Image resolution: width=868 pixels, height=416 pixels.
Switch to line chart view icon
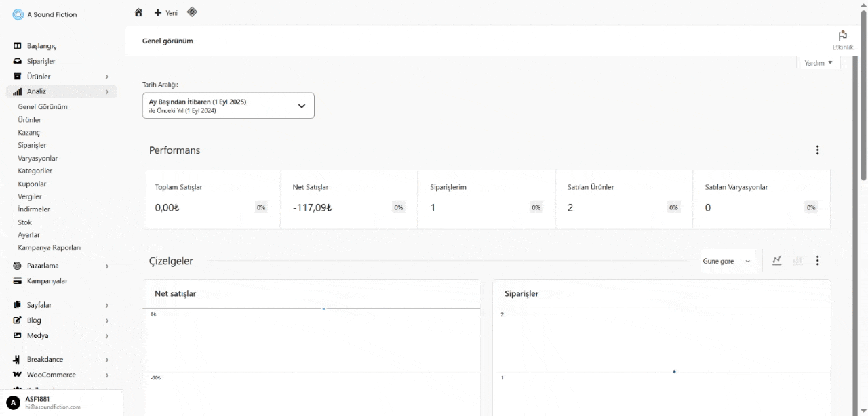(777, 261)
